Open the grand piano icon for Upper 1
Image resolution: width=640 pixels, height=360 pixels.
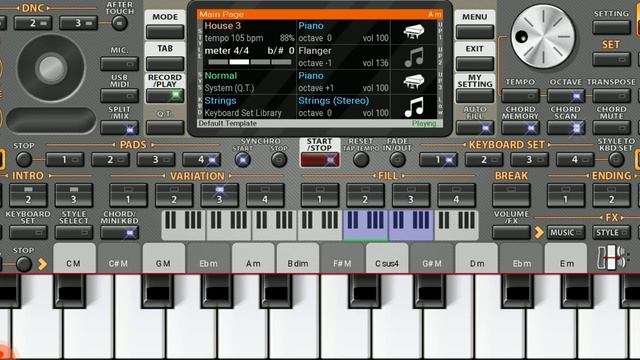pyautogui.click(x=413, y=32)
